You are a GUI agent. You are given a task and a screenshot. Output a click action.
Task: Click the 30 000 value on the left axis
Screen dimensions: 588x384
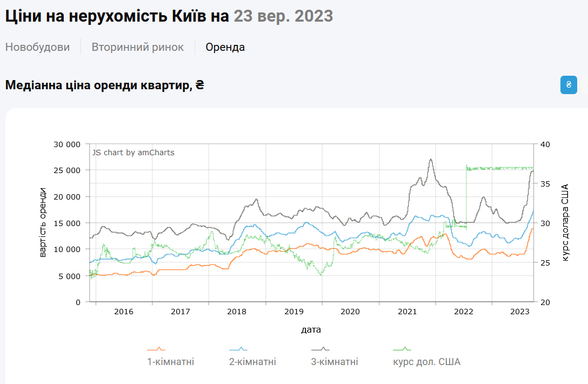[x=68, y=144]
